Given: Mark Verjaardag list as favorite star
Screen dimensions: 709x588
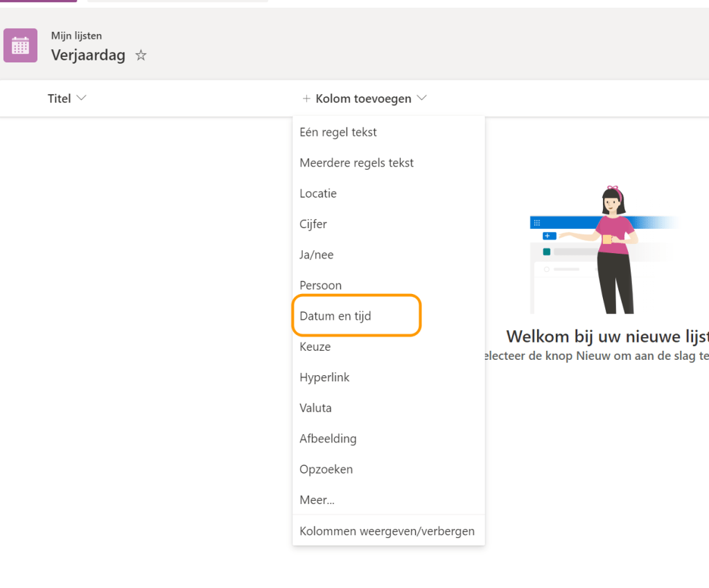Looking at the screenshot, I should coord(141,55).
